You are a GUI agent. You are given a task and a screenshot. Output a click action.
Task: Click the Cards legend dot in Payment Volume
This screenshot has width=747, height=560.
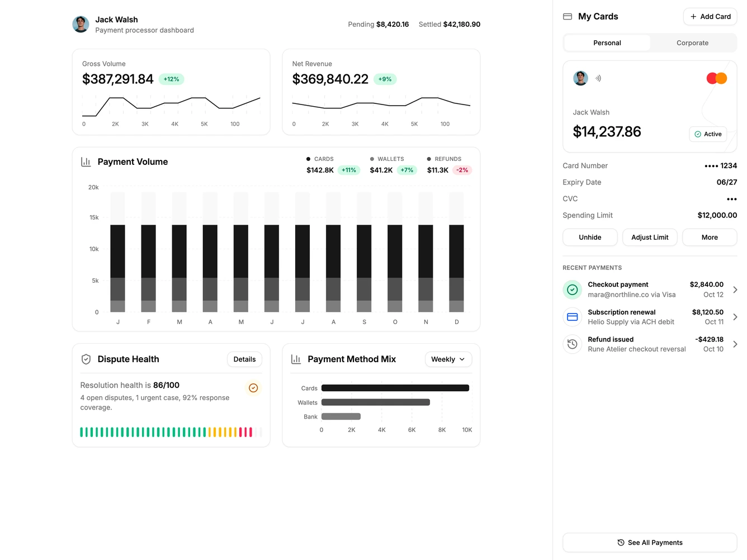pyautogui.click(x=308, y=159)
